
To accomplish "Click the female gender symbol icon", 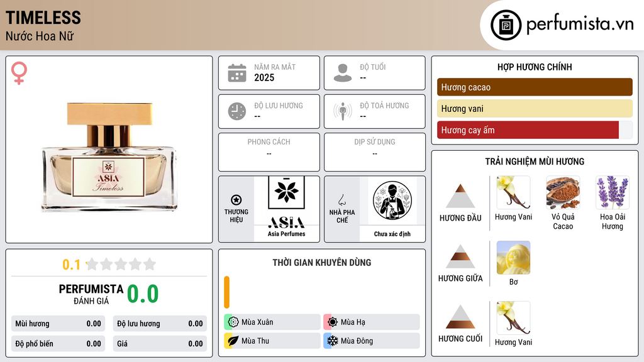I will [x=19, y=73].
